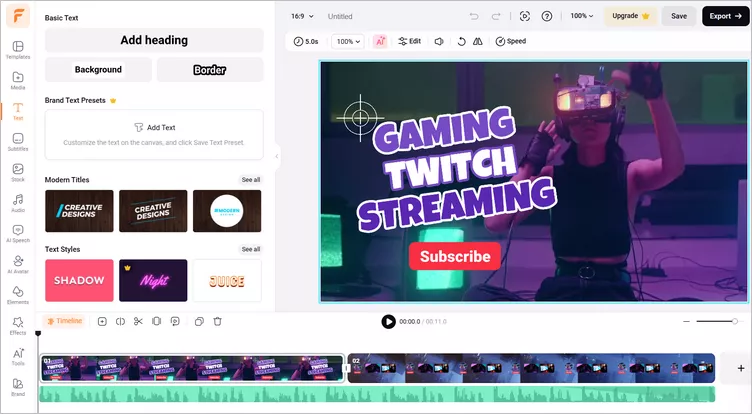Click the undo arrow icon
Viewport: 752px width, 414px height.
(x=474, y=16)
